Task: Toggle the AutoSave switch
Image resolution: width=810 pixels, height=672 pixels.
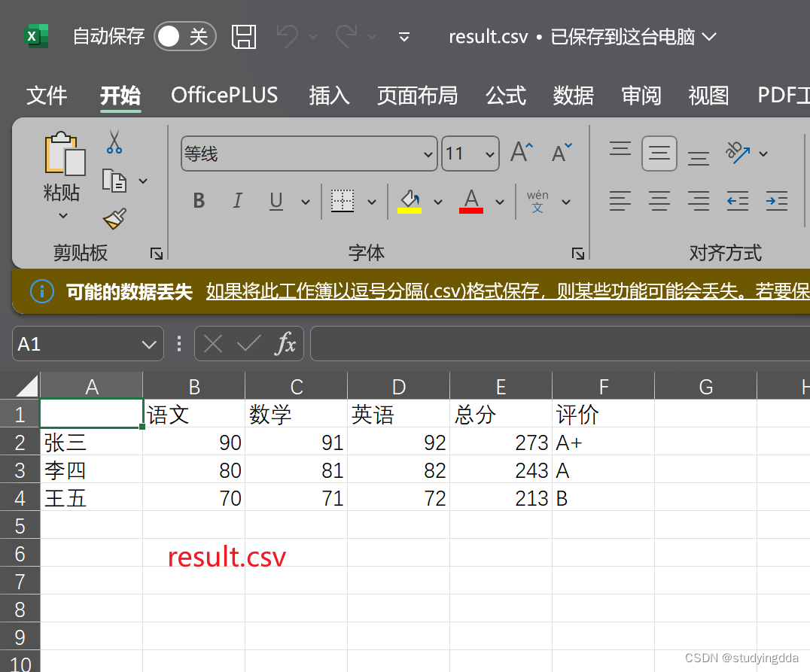Action: click(185, 36)
